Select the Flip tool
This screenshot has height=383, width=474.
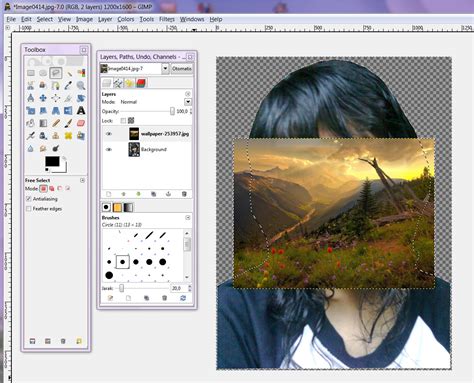coord(68,111)
